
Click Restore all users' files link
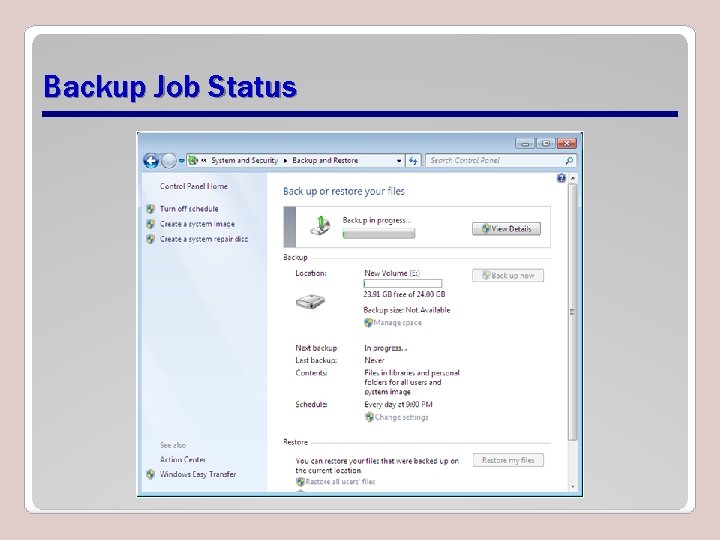click(340, 481)
